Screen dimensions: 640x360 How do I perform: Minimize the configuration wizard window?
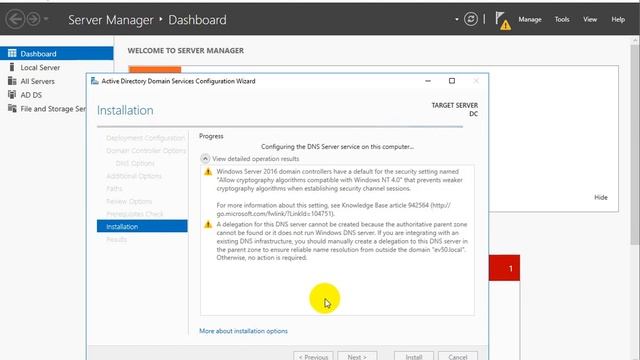[x=428, y=81]
